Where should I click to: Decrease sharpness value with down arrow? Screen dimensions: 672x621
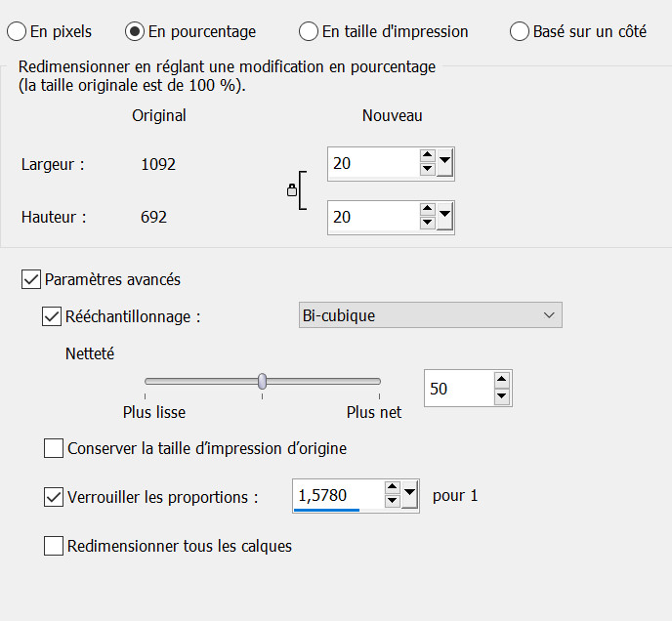(501, 395)
